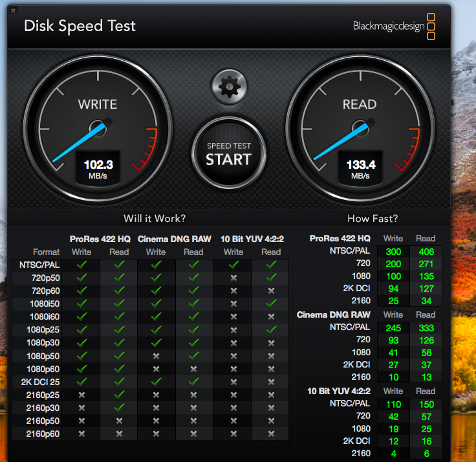This screenshot has width=476, height=462.
Task: Click Cinema DNG RAW 1080 read value 56
Action: coord(426,353)
